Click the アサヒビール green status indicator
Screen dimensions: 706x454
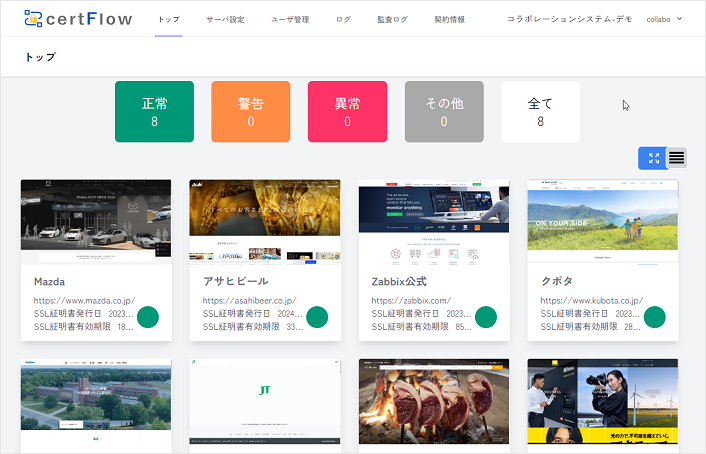pyautogui.click(x=317, y=317)
